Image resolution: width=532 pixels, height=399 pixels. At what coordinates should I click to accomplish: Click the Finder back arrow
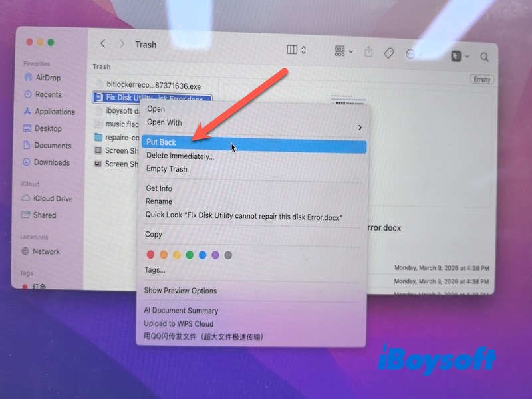point(102,45)
